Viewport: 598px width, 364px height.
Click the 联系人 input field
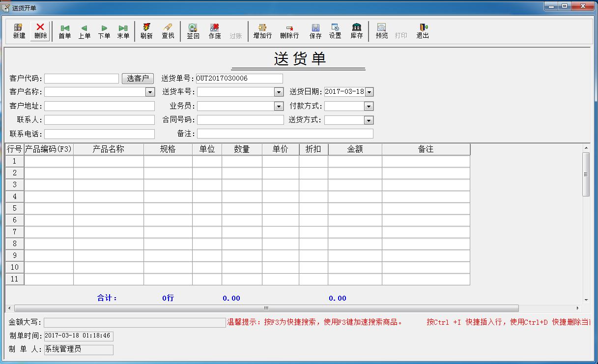pos(99,120)
